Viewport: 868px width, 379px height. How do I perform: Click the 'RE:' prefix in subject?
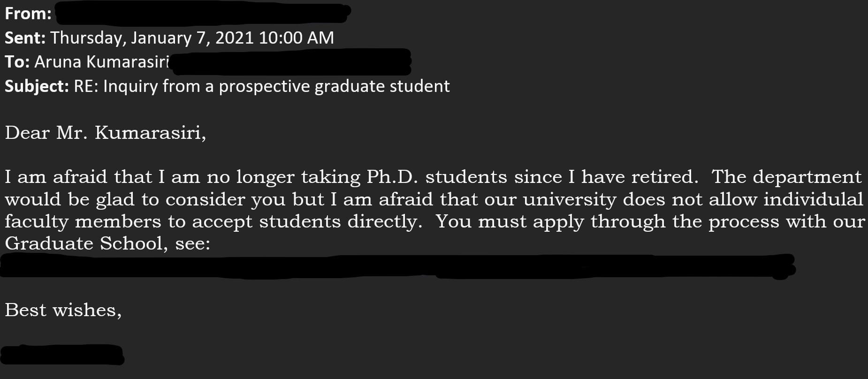86,86
